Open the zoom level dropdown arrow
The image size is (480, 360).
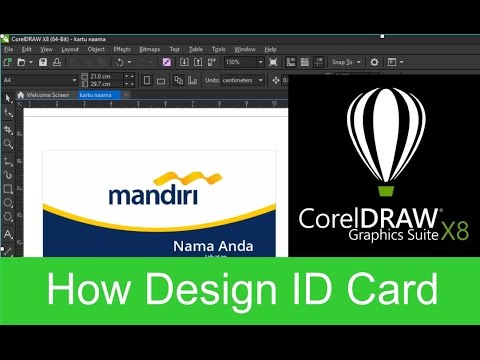point(260,62)
